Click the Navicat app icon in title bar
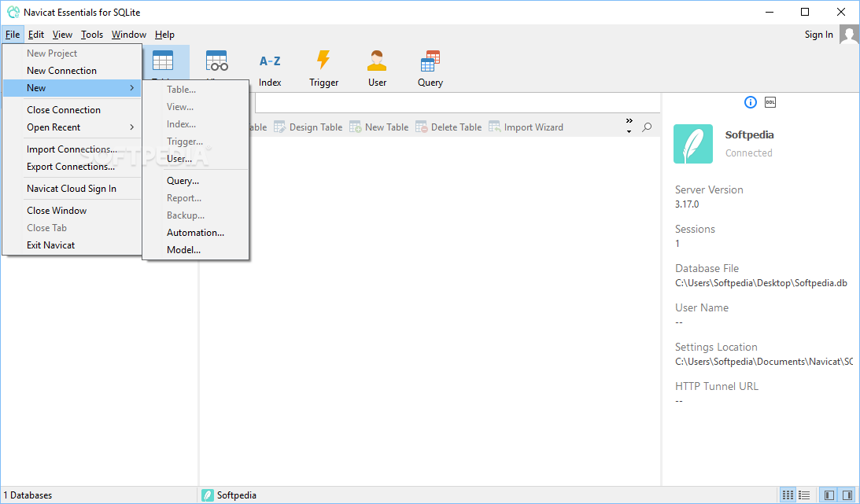 pyautogui.click(x=13, y=12)
